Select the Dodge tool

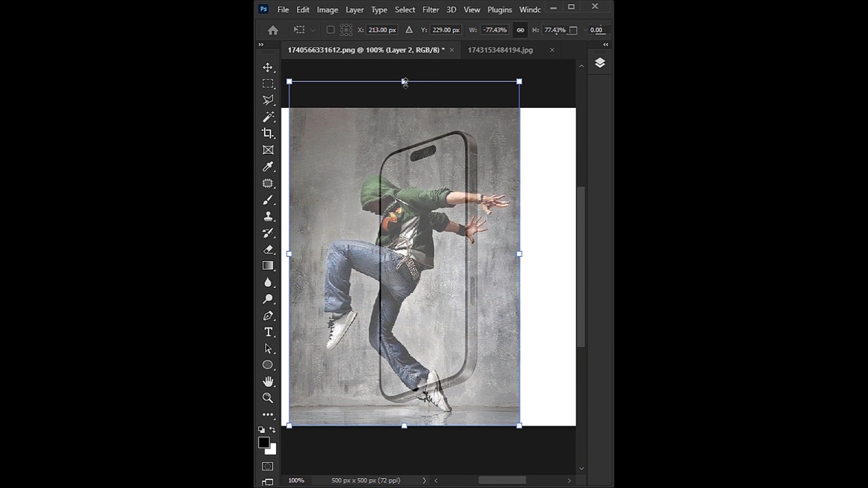pyautogui.click(x=268, y=299)
